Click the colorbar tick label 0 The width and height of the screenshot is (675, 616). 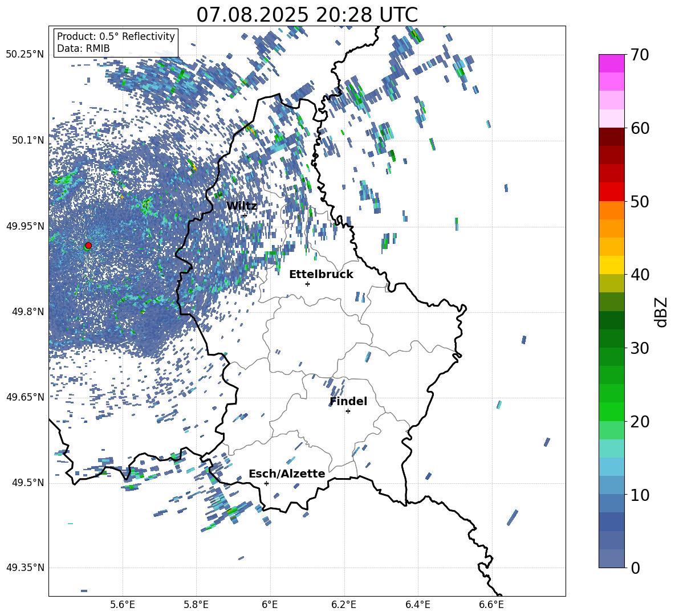click(635, 568)
